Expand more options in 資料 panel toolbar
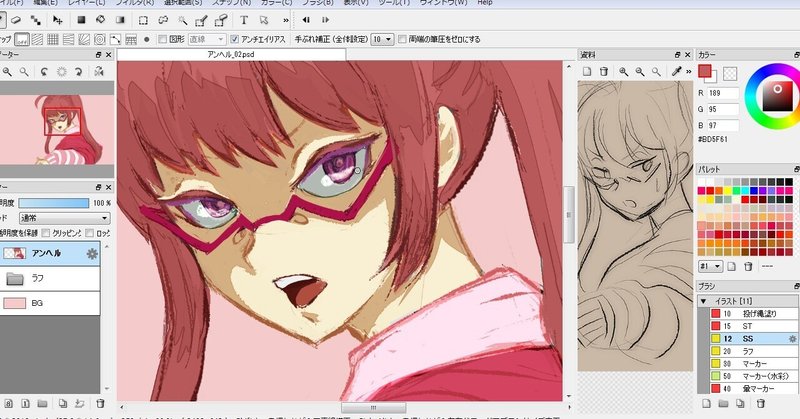 pos(688,72)
